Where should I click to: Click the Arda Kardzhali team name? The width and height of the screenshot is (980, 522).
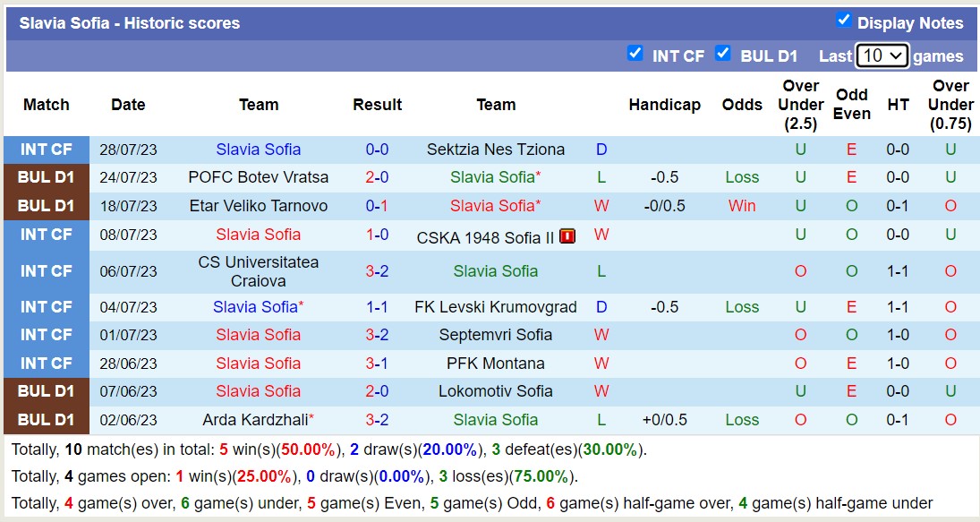[256, 420]
